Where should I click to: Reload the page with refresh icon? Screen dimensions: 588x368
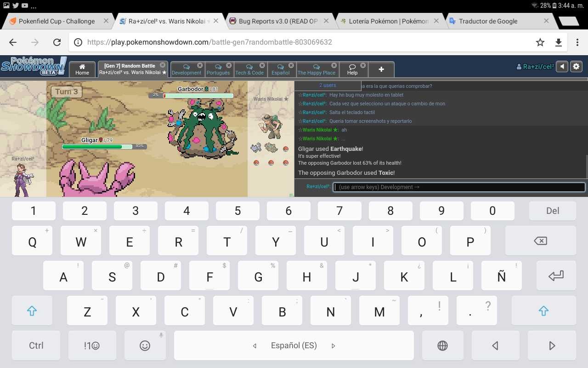point(57,42)
